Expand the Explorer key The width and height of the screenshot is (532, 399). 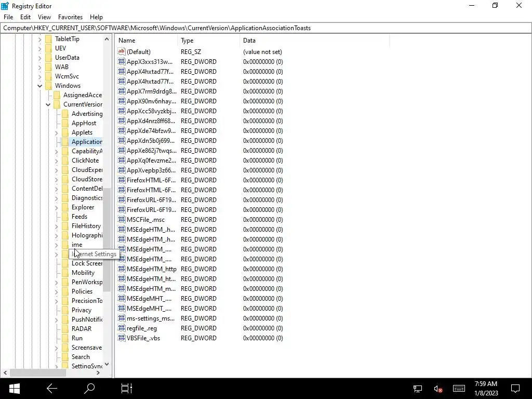point(56,207)
